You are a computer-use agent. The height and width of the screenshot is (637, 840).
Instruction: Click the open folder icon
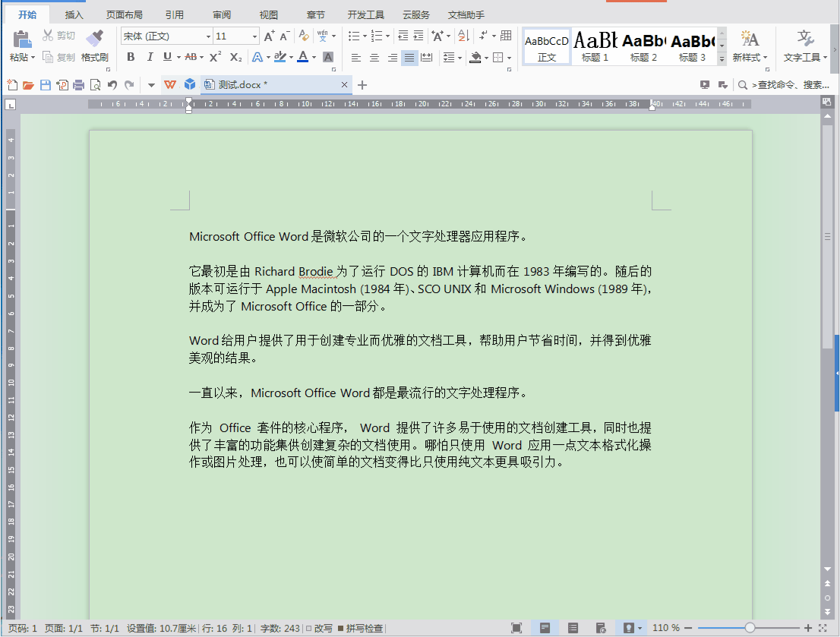pyautogui.click(x=28, y=84)
